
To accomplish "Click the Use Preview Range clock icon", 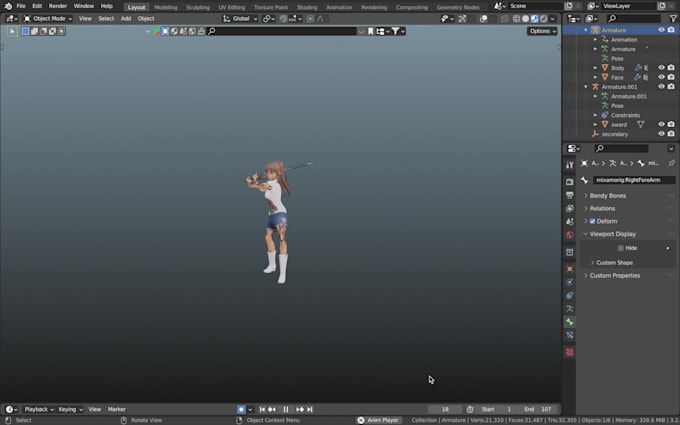I will (470, 409).
